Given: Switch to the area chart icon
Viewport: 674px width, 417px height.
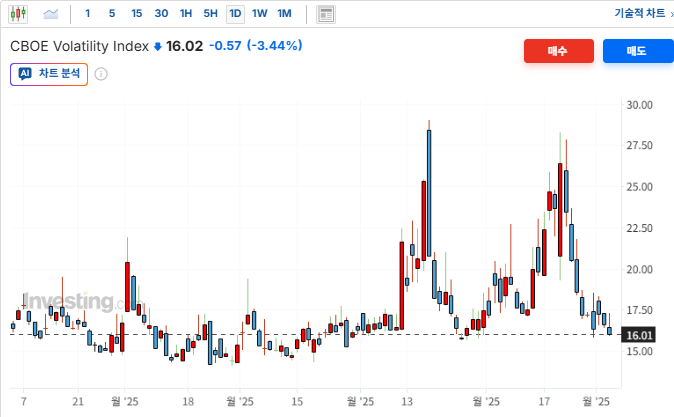Looking at the screenshot, I should (x=51, y=14).
